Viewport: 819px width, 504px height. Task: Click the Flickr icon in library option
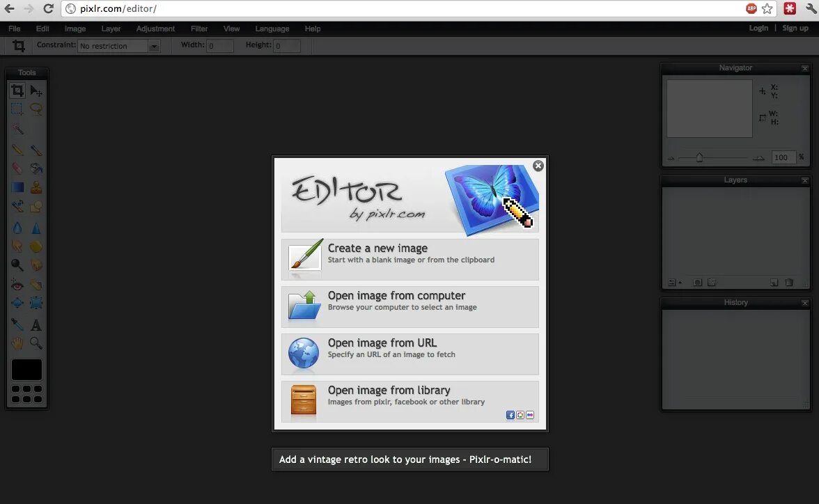[x=529, y=415]
